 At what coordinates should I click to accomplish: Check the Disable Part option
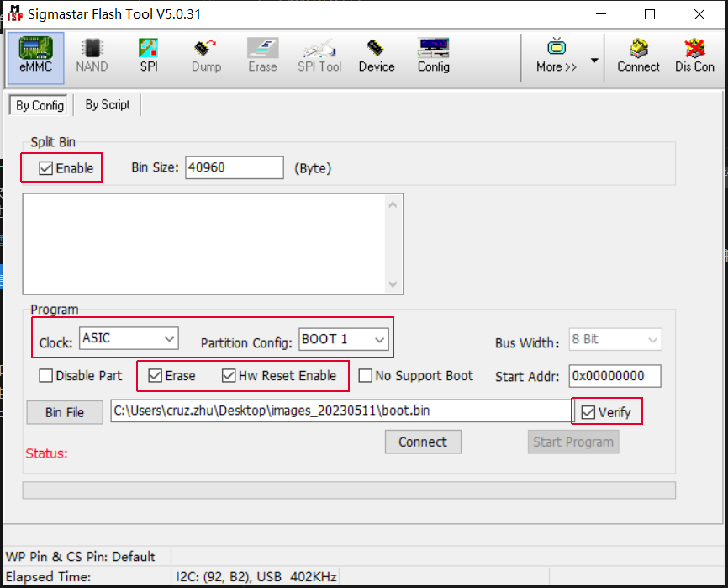(45, 375)
